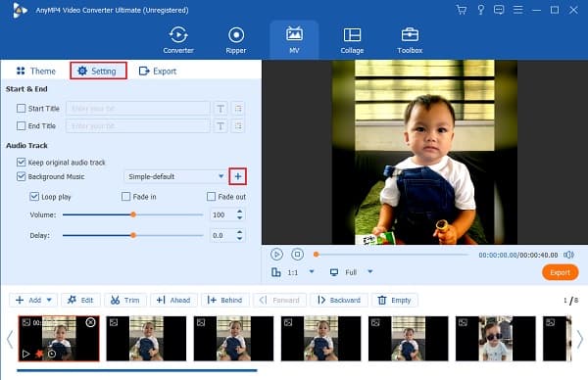Open the feedback message icon
This screenshot has width=588, height=380.
pyautogui.click(x=499, y=10)
